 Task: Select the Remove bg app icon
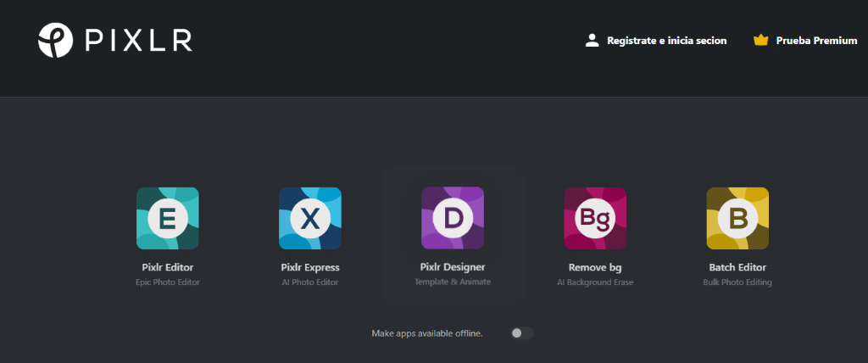(595, 218)
